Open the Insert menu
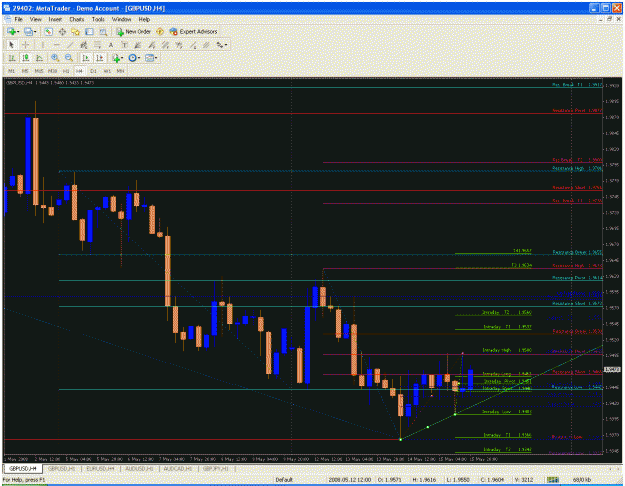This screenshot has width=625, height=486. (x=55, y=19)
